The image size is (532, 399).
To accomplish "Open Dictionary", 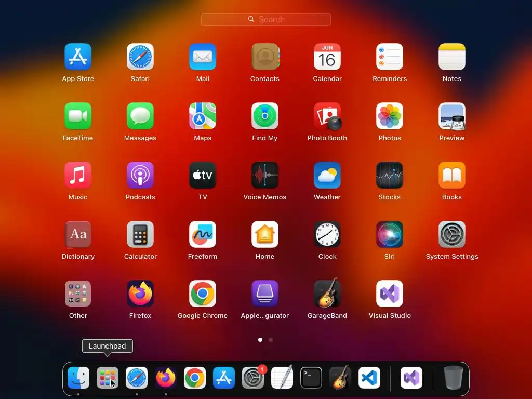I will (78, 234).
